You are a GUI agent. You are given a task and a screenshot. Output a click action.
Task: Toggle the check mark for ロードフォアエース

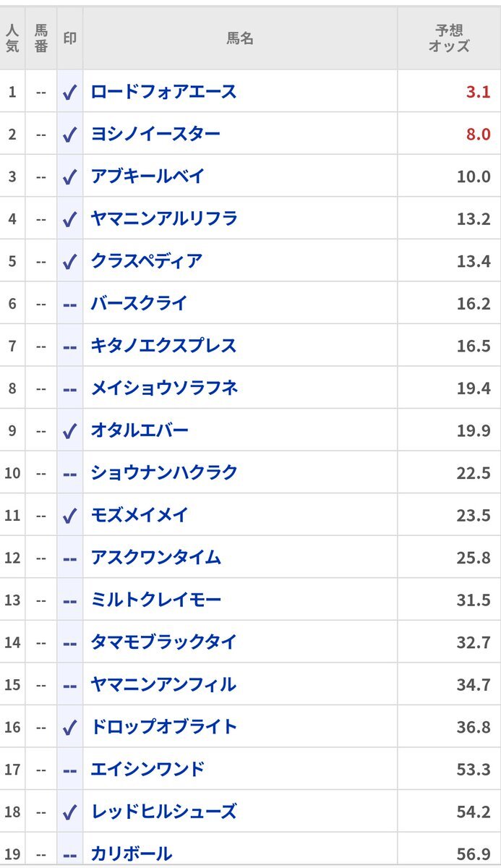[x=69, y=92]
